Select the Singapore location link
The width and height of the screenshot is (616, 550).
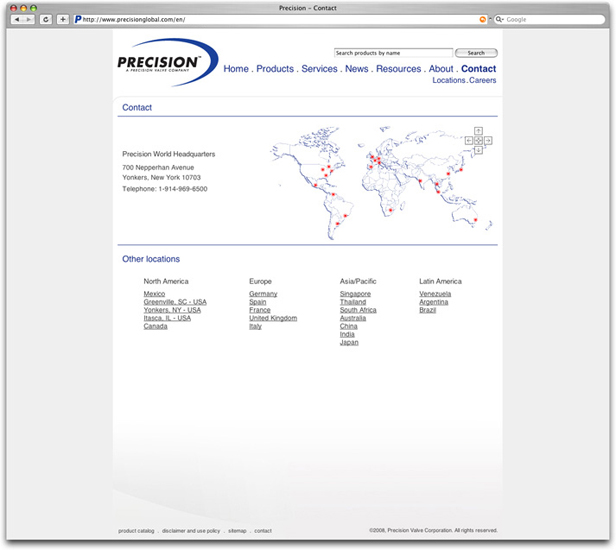355,294
